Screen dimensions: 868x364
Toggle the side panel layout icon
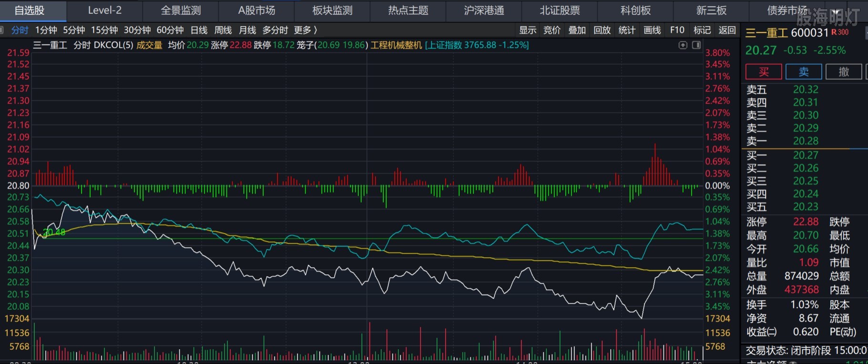(x=696, y=45)
